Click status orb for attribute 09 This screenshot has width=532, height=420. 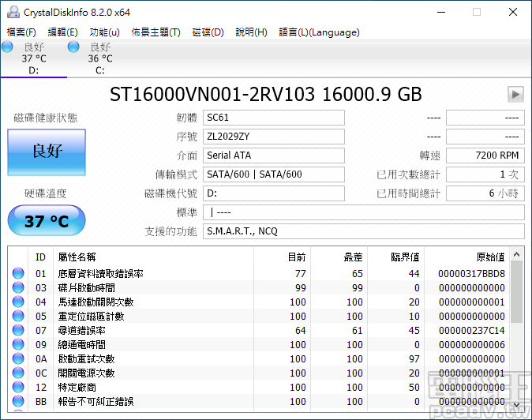point(18,345)
